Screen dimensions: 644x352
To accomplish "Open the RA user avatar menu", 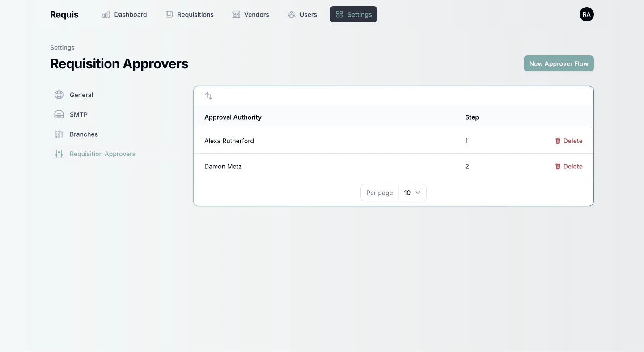I will tap(587, 14).
